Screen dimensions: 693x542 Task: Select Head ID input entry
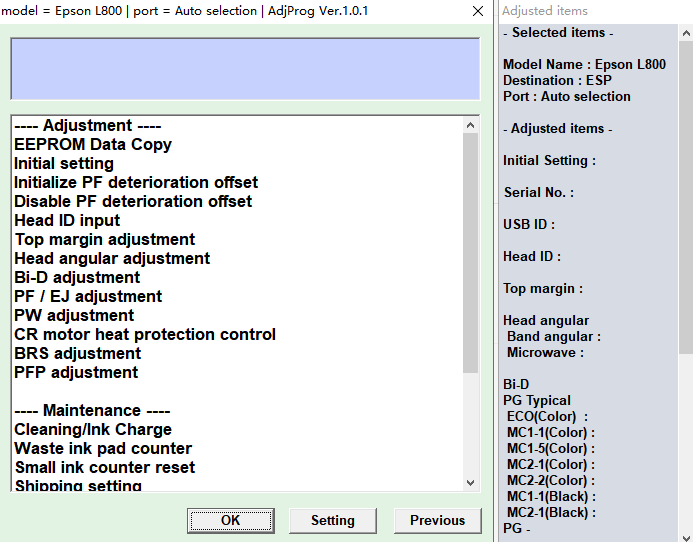coord(67,221)
